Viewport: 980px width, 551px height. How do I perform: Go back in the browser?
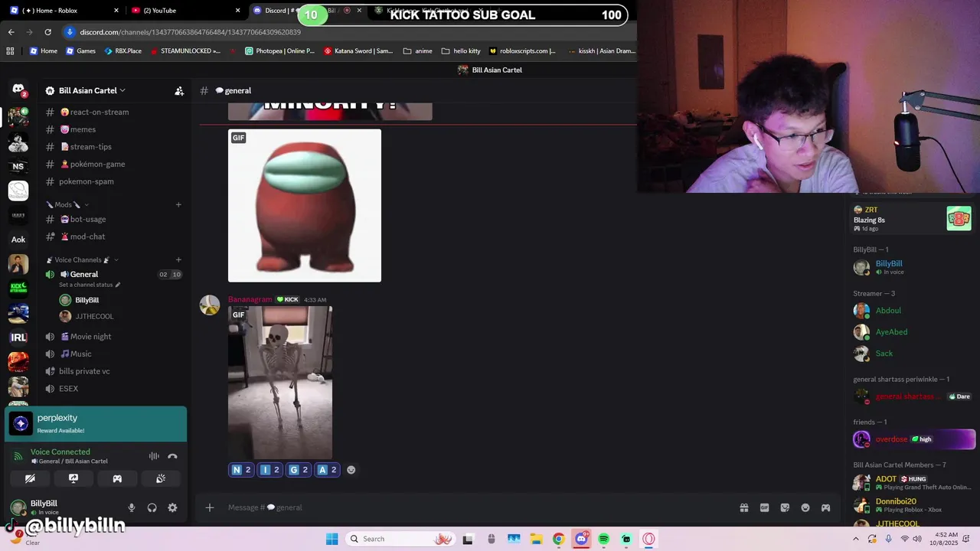point(11,32)
